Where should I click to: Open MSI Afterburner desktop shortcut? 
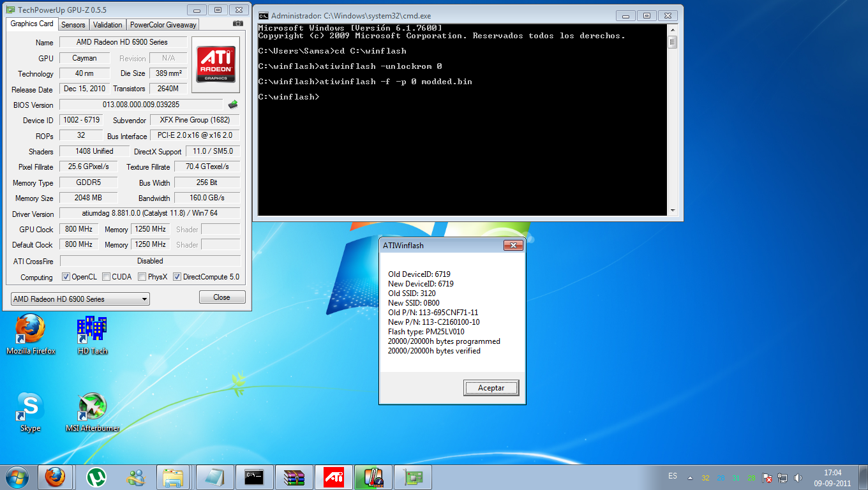coord(93,412)
